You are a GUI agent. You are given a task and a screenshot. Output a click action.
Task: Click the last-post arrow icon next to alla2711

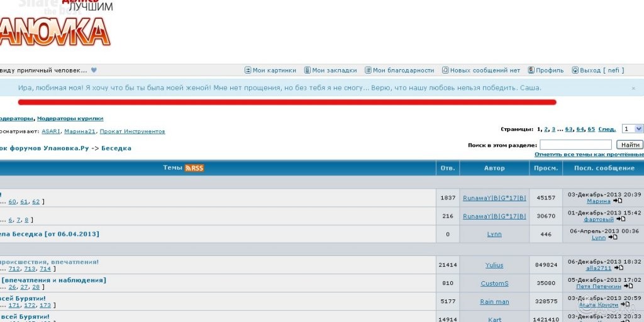point(618,268)
